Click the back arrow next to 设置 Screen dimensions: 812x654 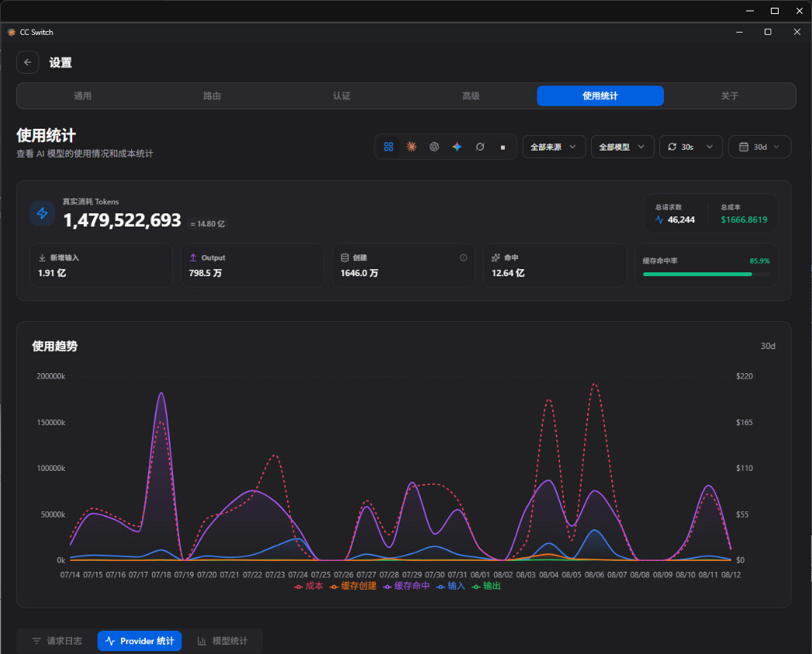tap(27, 62)
